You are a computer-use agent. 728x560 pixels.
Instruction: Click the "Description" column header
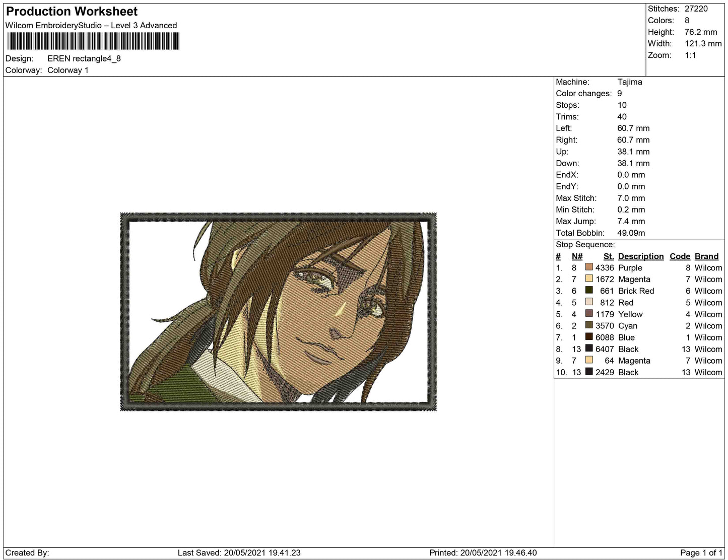[x=641, y=256]
